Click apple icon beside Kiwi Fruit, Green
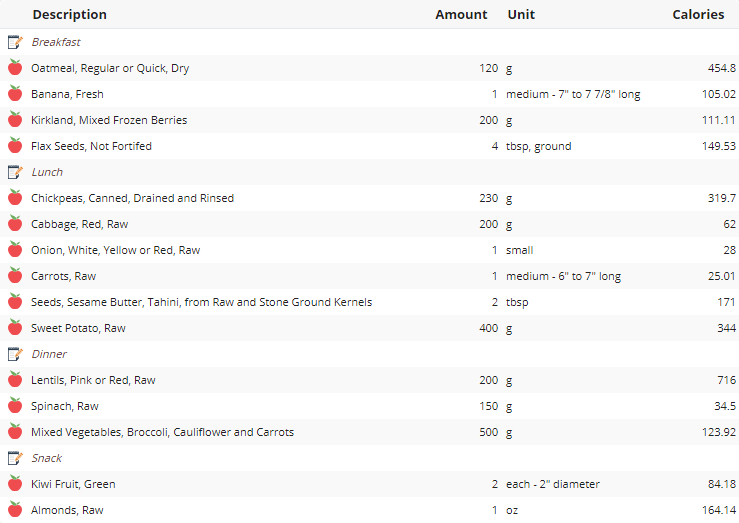The image size is (739, 523). click(15, 483)
